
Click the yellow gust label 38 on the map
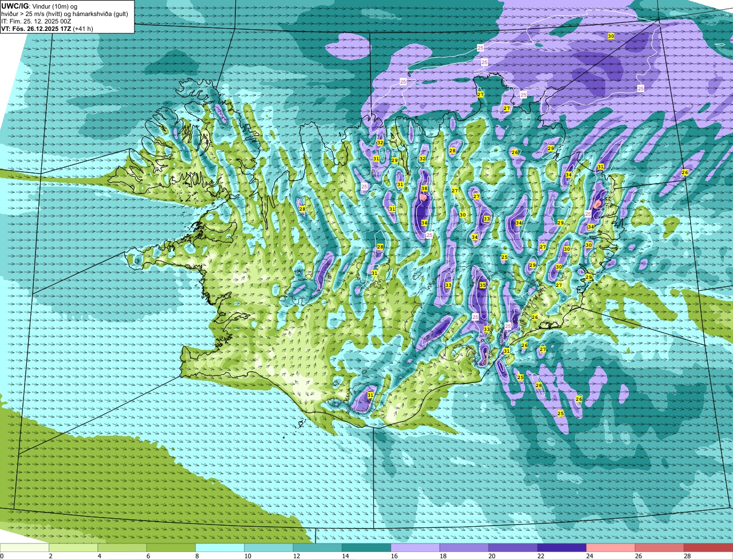(x=424, y=188)
